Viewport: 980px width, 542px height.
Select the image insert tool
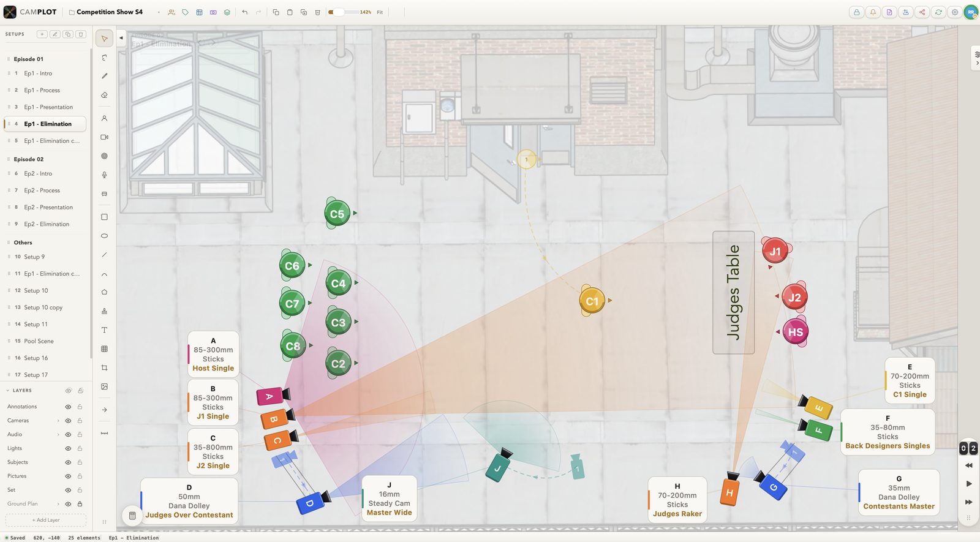[x=104, y=386]
